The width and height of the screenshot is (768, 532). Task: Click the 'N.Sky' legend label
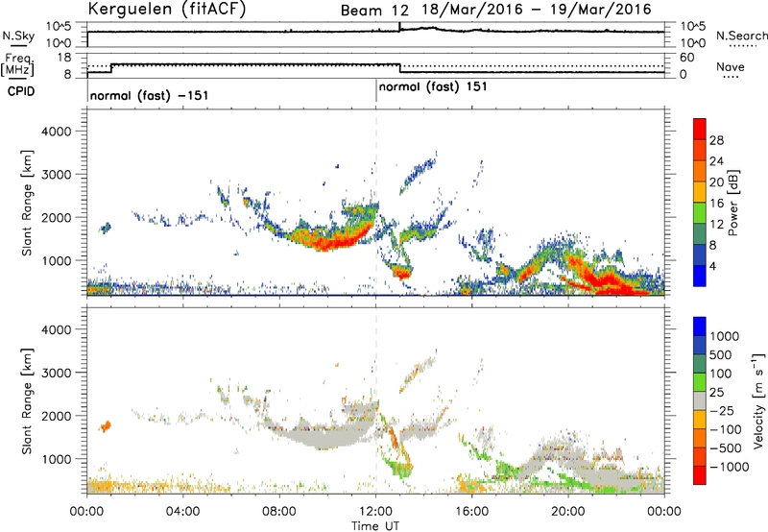(18, 36)
